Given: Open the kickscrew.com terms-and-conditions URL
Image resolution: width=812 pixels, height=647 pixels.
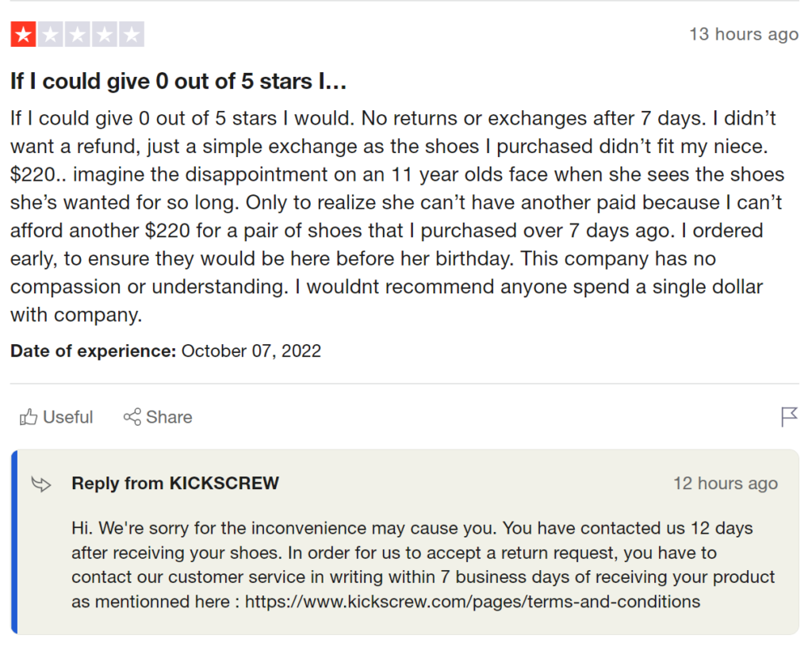Looking at the screenshot, I should tap(473, 602).
